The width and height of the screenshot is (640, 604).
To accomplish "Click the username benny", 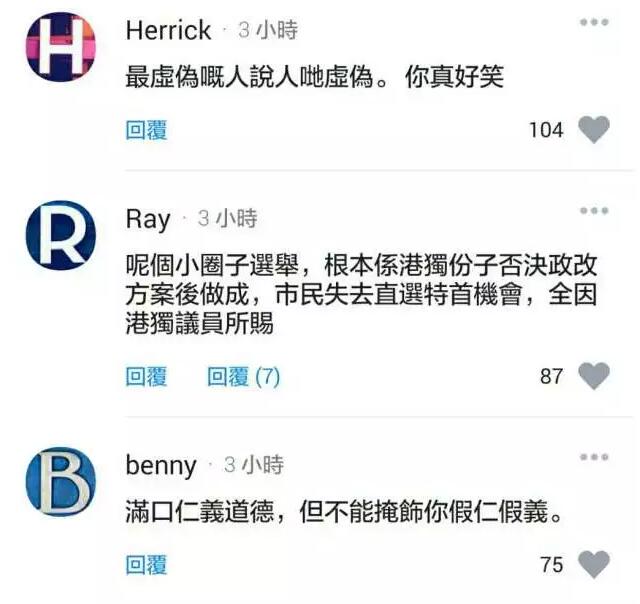I will pyautogui.click(x=161, y=466).
